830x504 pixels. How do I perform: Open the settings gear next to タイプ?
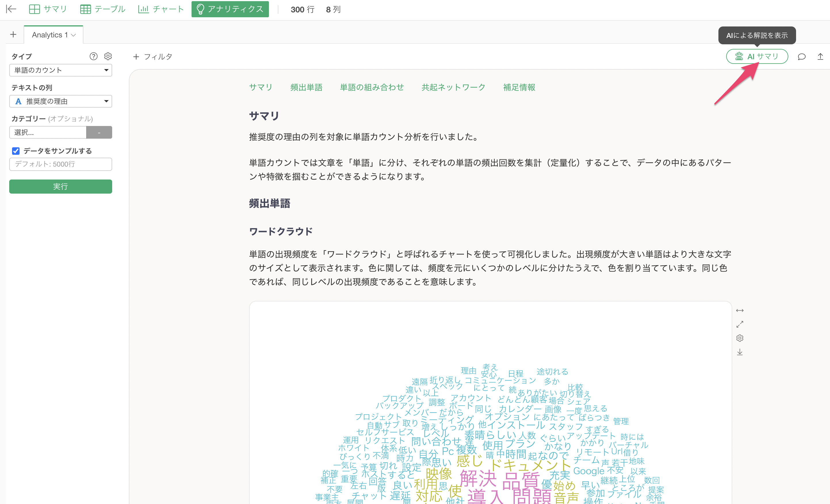coord(108,56)
